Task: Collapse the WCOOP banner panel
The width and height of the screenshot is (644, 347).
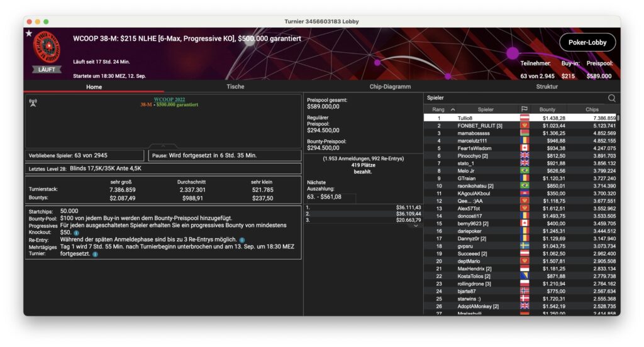Action: pyautogui.click(x=163, y=146)
